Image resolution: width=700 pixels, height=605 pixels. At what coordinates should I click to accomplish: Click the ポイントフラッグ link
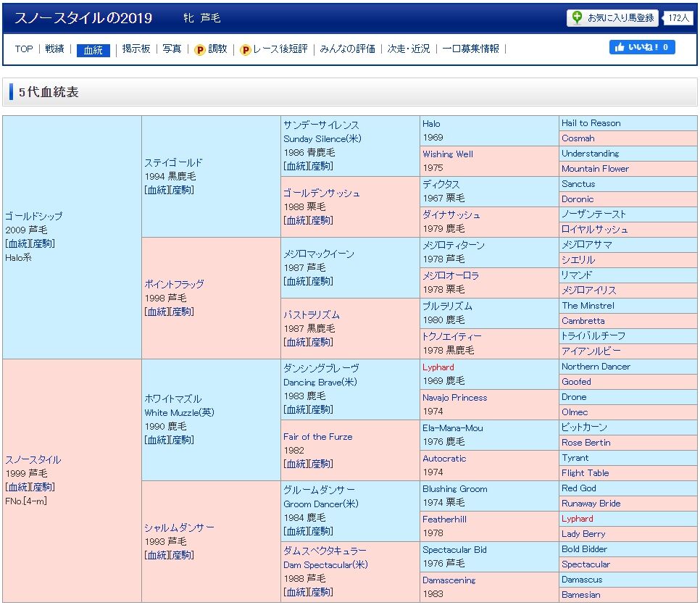pos(174,284)
